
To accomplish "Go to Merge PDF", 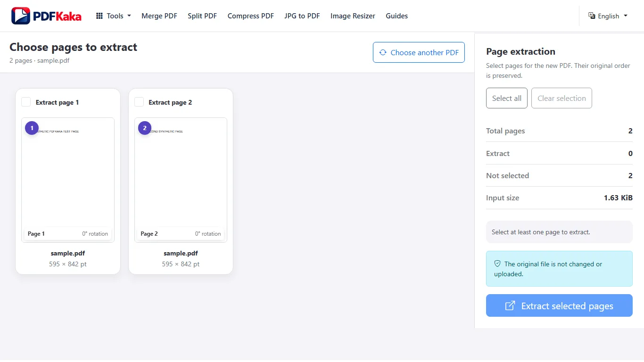I will pos(159,16).
